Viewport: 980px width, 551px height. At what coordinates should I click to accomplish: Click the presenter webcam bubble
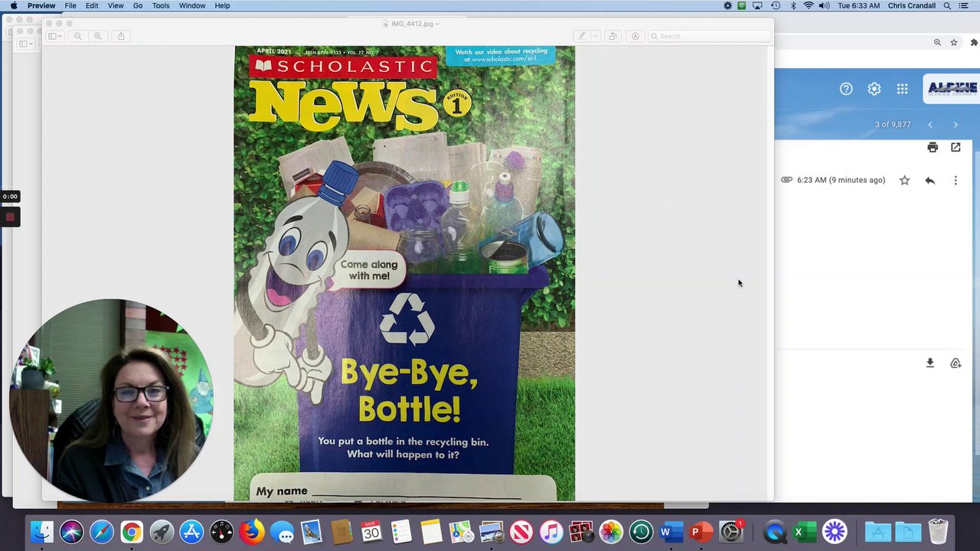[111, 401]
